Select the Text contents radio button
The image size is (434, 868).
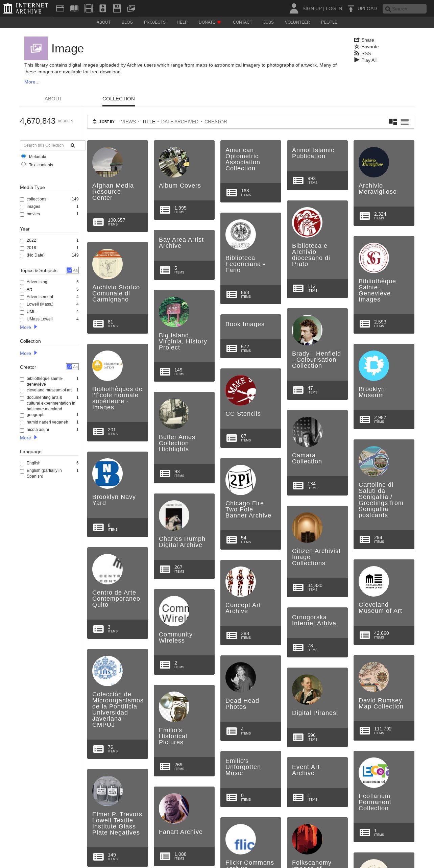pyautogui.click(x=23, y=164)
